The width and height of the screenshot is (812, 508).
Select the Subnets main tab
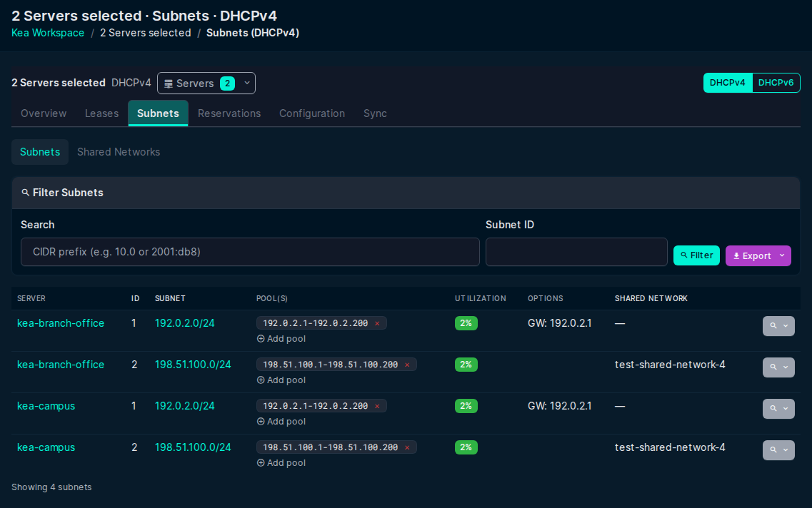[x=158, y=113]
